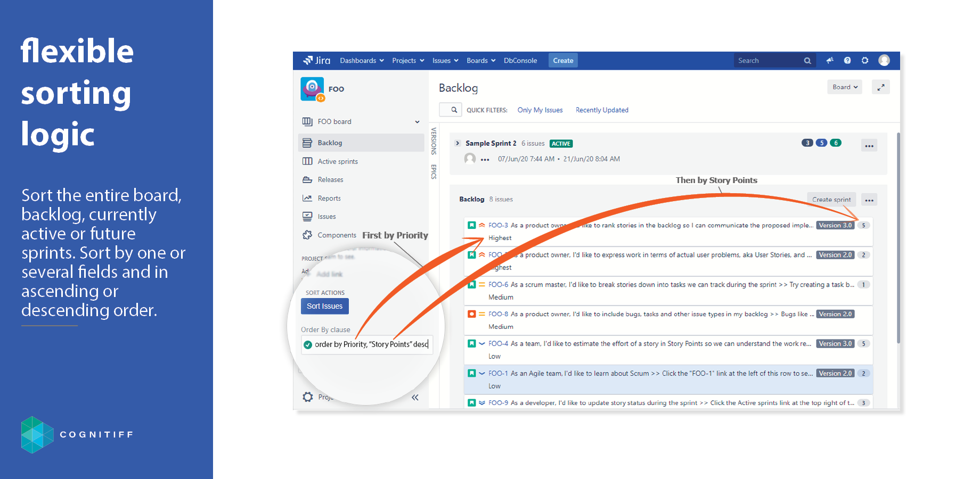This screenshot has width=980, height=479.
Task: Go to Active sprints in the sidebar
Action: (338, 161)
